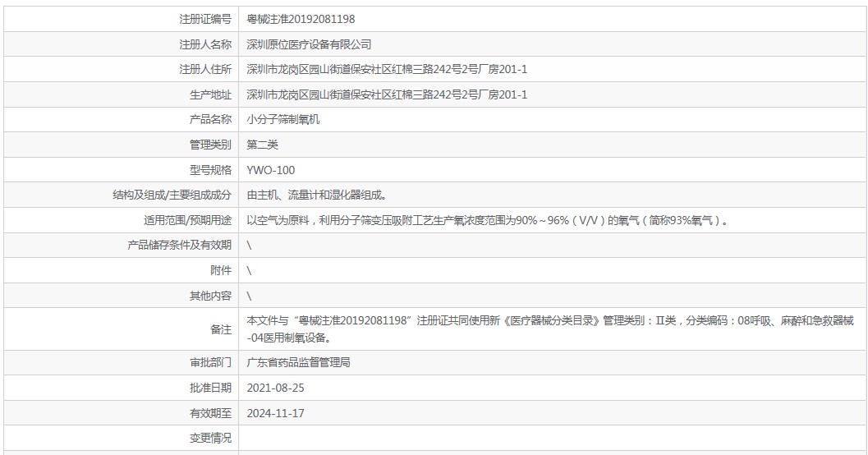Select the 注册证编号 label cell
The width and height of the screenshot is (868, 455).
click(204, 19)
